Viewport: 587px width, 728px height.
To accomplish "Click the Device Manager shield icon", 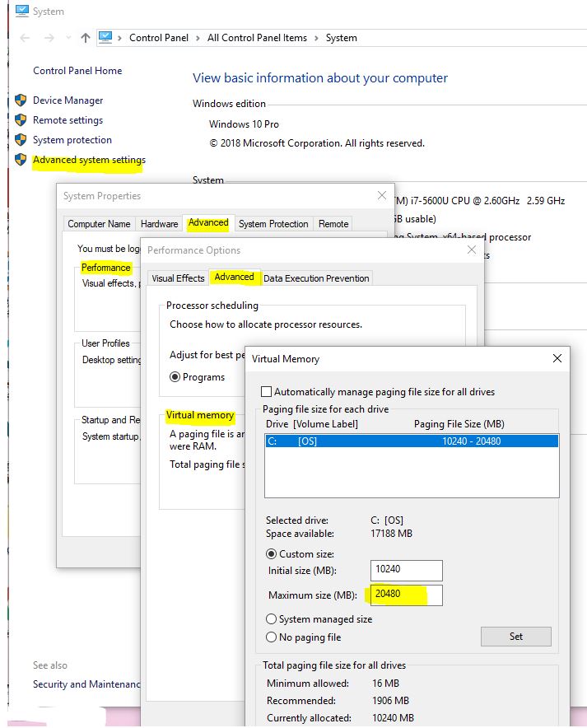I will (21, 100).
